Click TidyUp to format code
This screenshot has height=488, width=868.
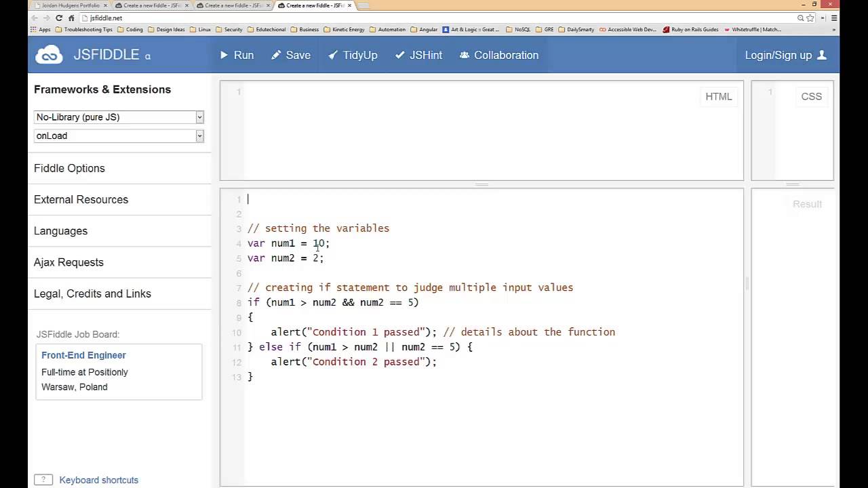353,55
